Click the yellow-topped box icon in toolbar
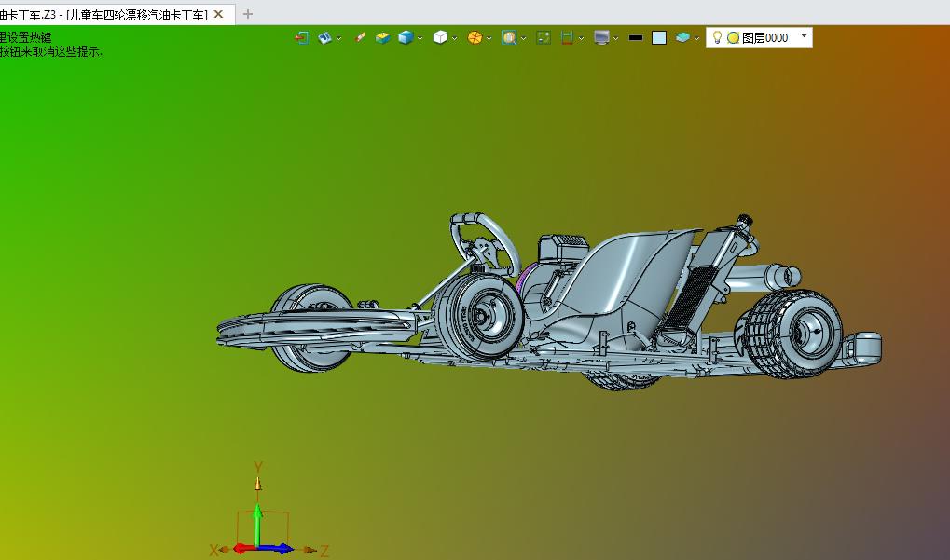This screenshot has height=560, width=950. point(382,38)
